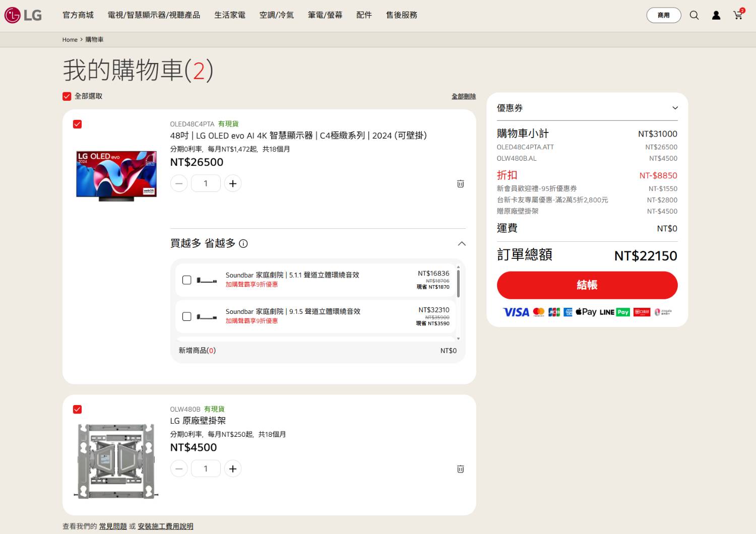Click the 新會員歡迎禮-95折優惠券 discount line
The image size is (756, 534).
coord(587,188)
